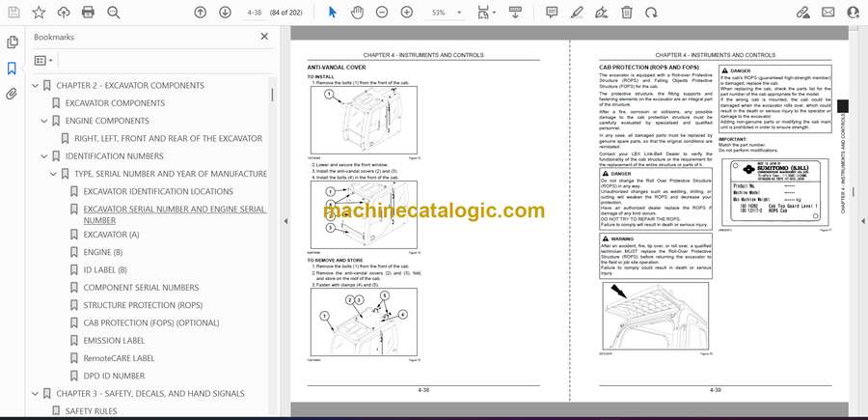
Task: Collapse the CHAPTER 3 bookmark chevron
Action: (36, 393)
